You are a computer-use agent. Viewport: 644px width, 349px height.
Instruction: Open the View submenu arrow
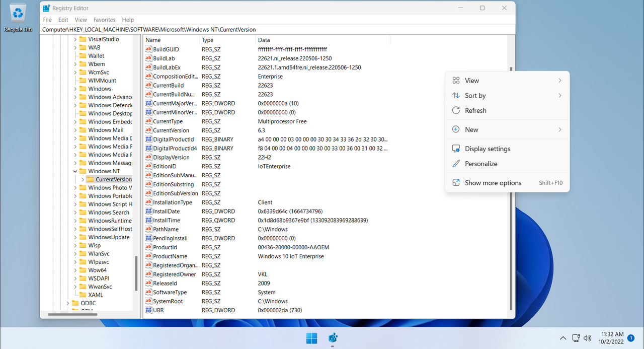560,80
